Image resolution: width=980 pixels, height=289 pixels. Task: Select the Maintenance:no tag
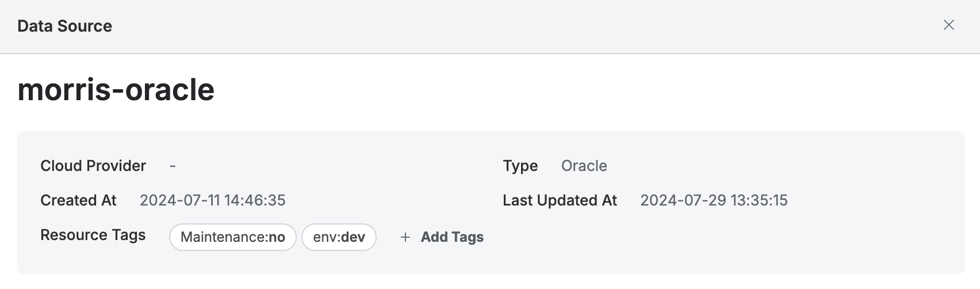click(x=233, y=237)
